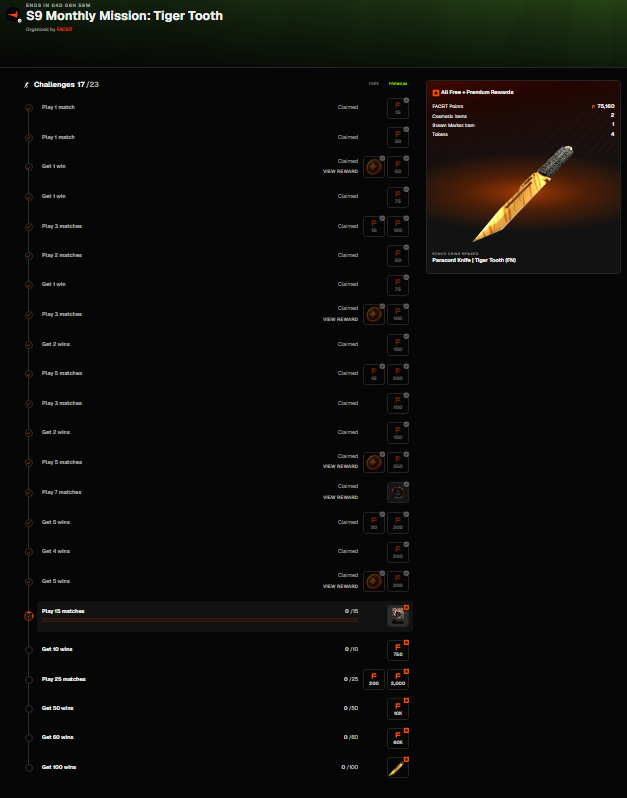Screen dimensions: 627x798
Task: Click the knife reward in Get 100 wins row
Action: 397,767
